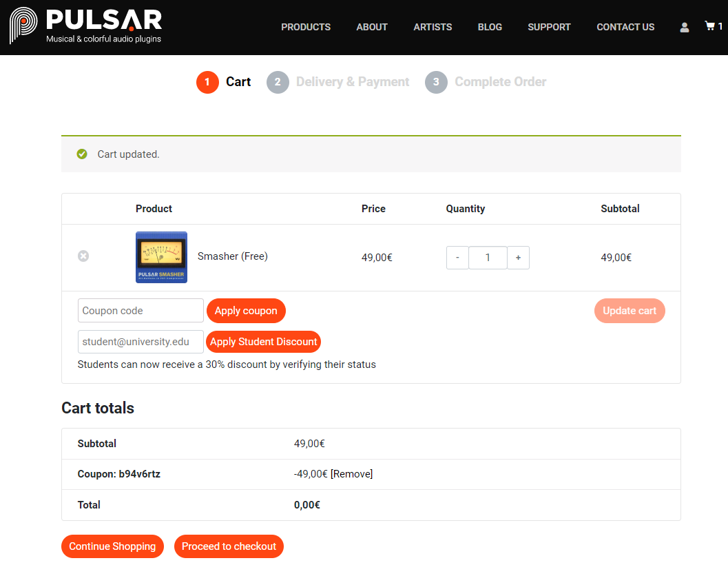This screenshot has width=728, height=565.
Task: Click Continue Shopping button
Action: (112, 546)
